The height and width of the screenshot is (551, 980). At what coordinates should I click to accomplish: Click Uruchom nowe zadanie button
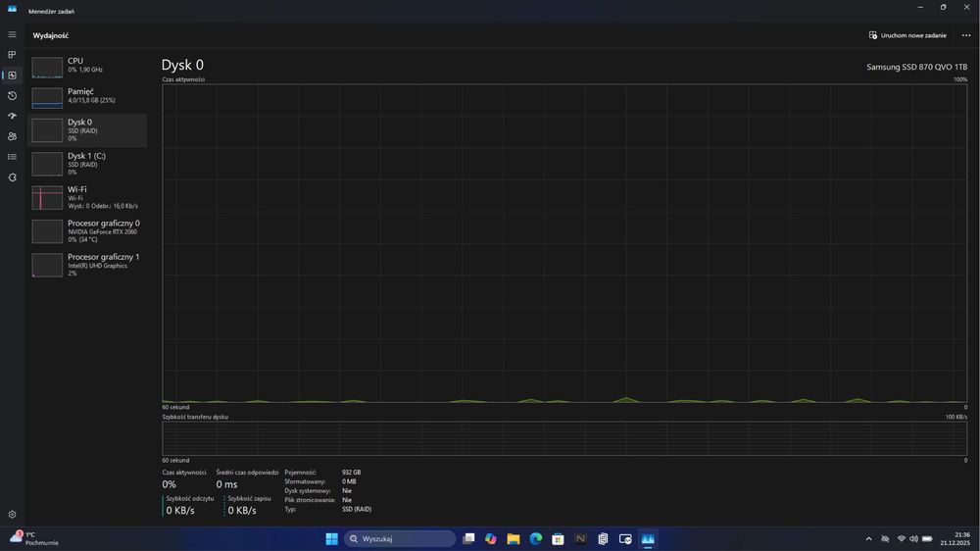click(x=907, y=35)
